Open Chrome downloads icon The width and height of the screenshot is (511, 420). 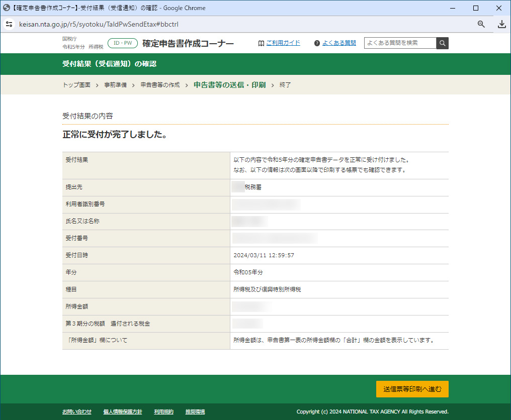[x=501, y=24]
